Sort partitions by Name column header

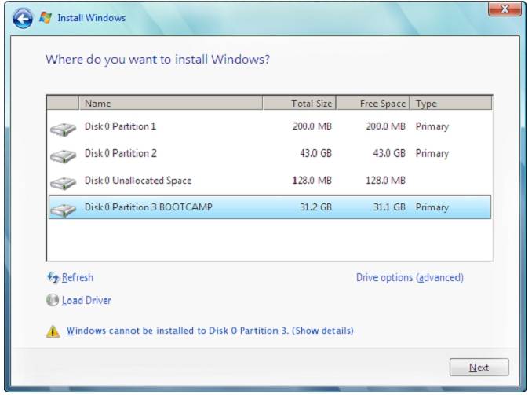[x=170, y=103]
